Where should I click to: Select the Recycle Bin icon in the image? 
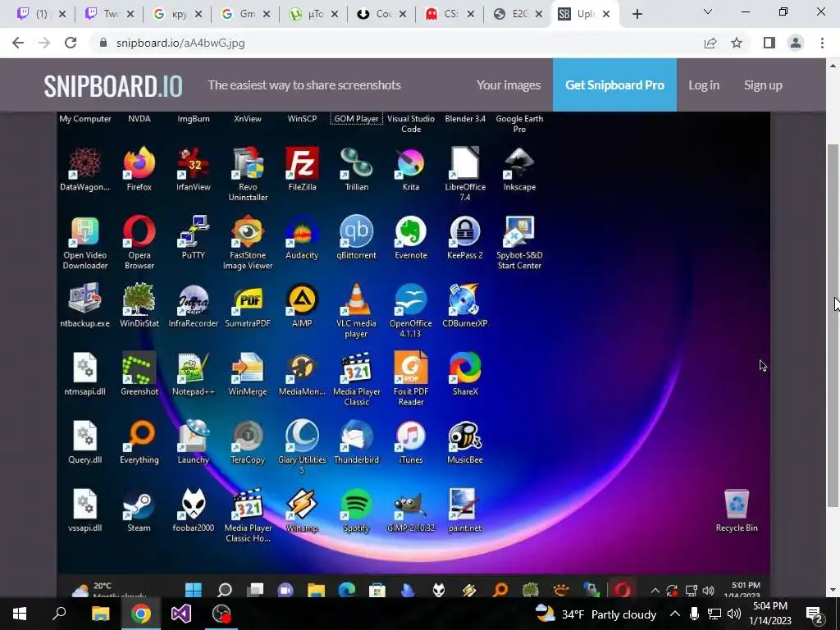point(737,504)
